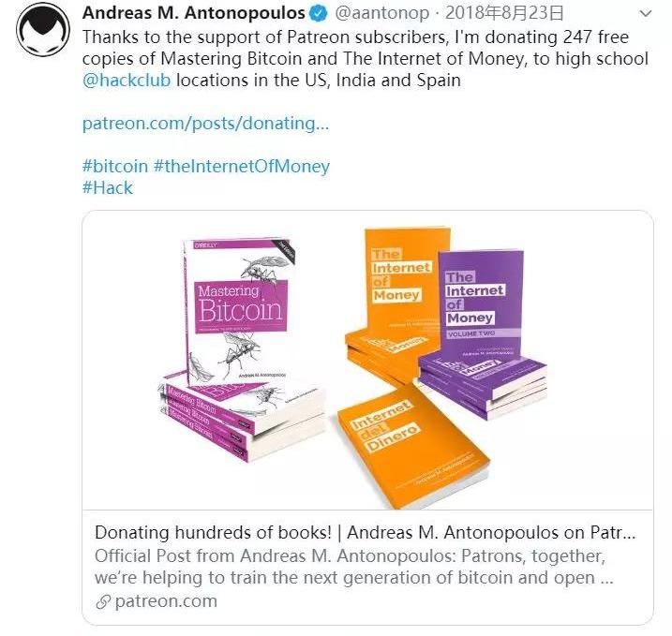Open Andreas M. Antonopoulos profile avatar
The width and height of the screenshot is (672, 636).
(x=43, y=30)
